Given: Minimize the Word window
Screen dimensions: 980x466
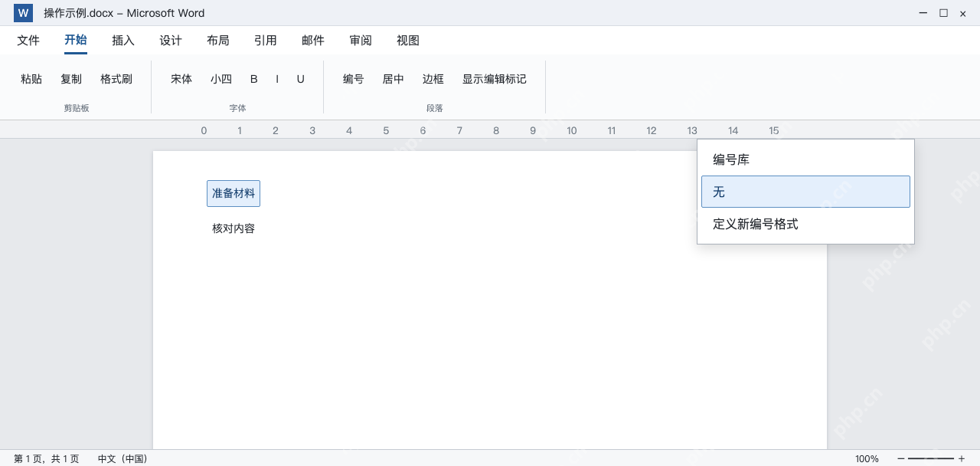Looking at the screenshot, I should 923,13.
